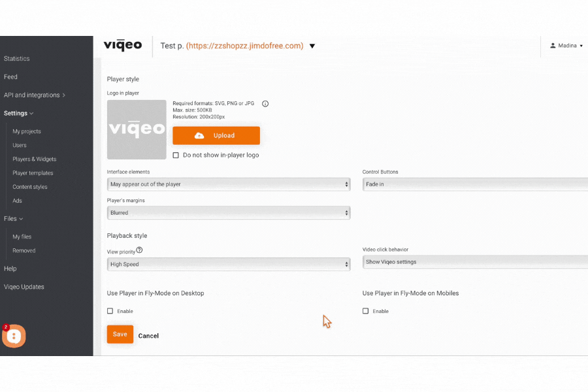Open the Interface elements dropdown
Image resolution: width=588 pixels, height=392 pixels.
[x=228, y=184]
